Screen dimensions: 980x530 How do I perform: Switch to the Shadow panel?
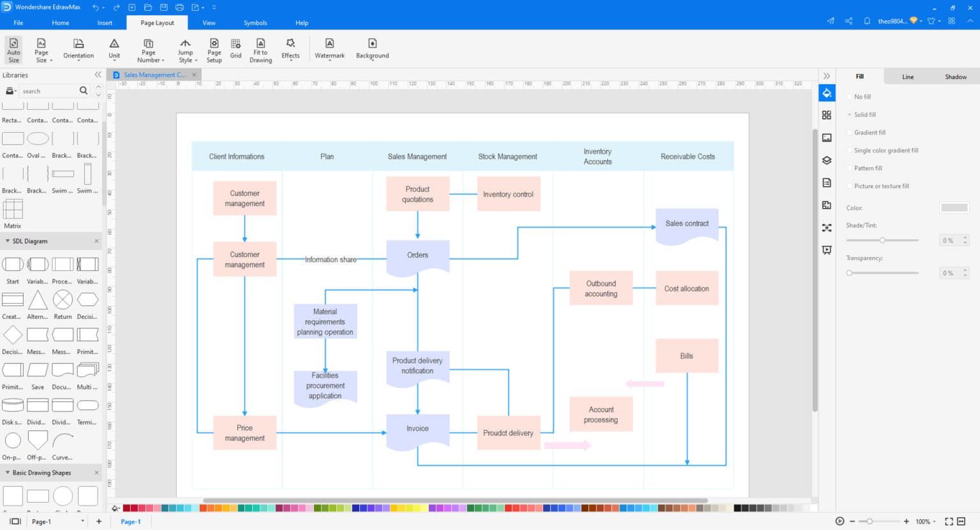click(955, 76)
